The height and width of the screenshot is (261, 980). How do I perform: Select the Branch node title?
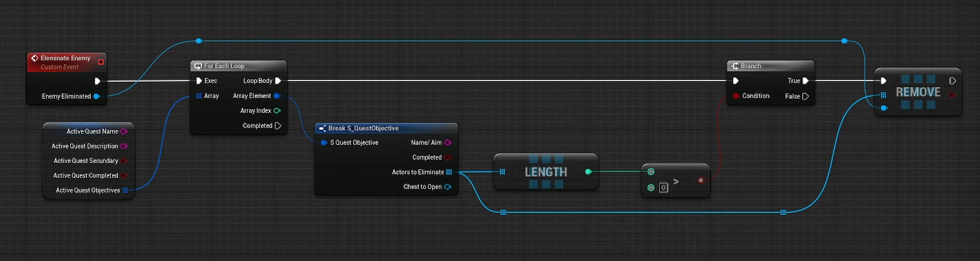pos(752,66)
